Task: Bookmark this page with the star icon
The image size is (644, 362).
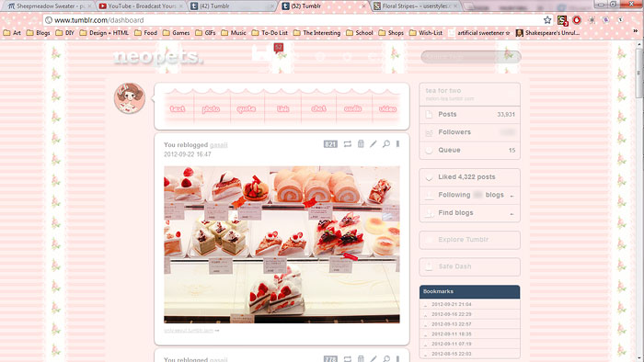Action: click(547, 19)
